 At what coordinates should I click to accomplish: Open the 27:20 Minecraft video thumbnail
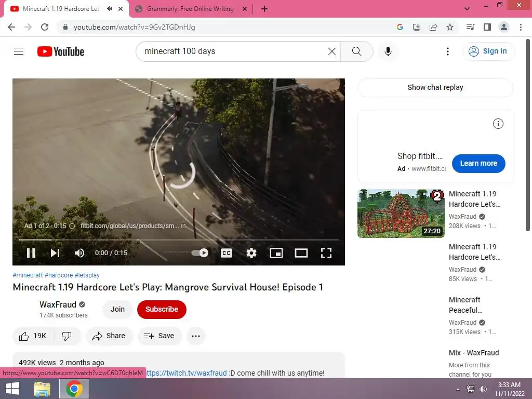coord(401,214)
